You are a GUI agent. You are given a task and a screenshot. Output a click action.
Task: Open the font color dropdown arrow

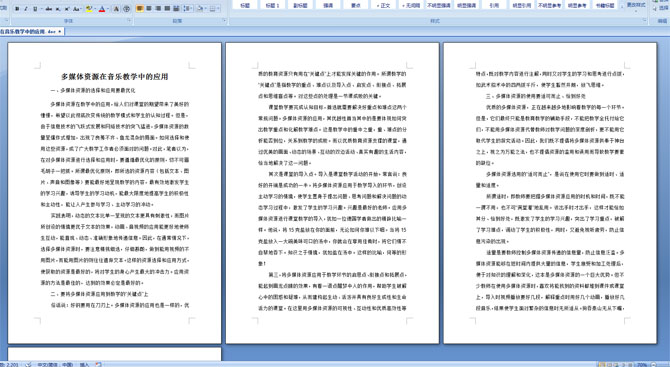(108, 9)
